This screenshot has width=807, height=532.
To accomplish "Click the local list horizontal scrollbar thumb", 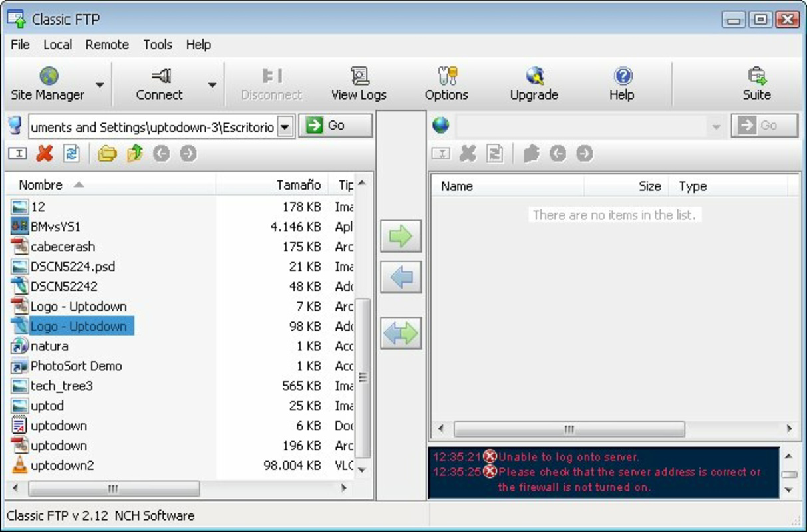I will 114,489.
